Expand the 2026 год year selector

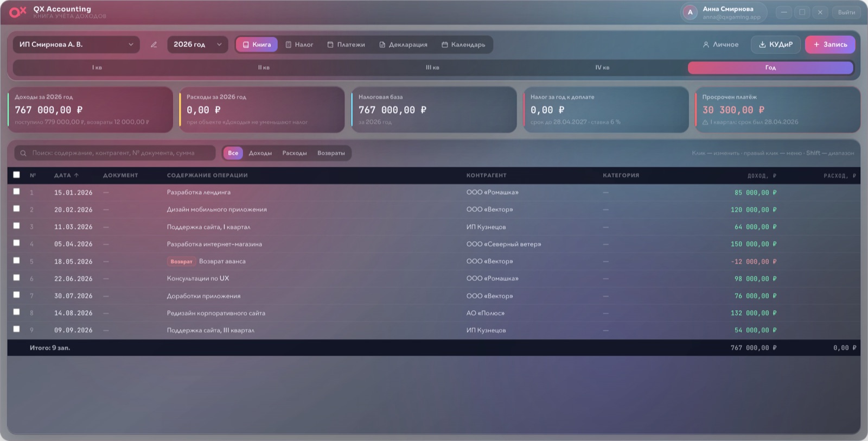tap(197, 45)
